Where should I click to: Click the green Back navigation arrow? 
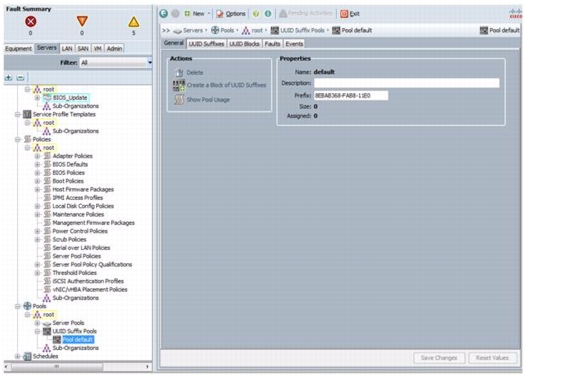(x=163, y=14)
